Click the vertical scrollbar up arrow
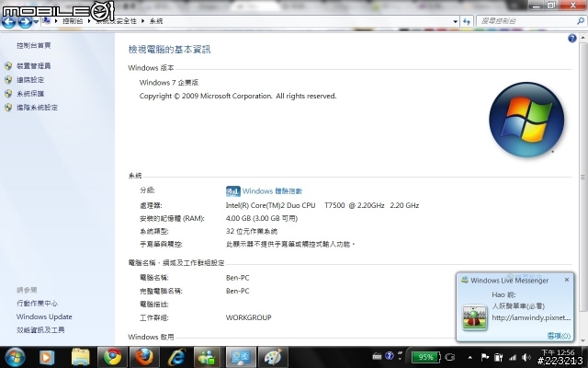 (x=582, y=39)
